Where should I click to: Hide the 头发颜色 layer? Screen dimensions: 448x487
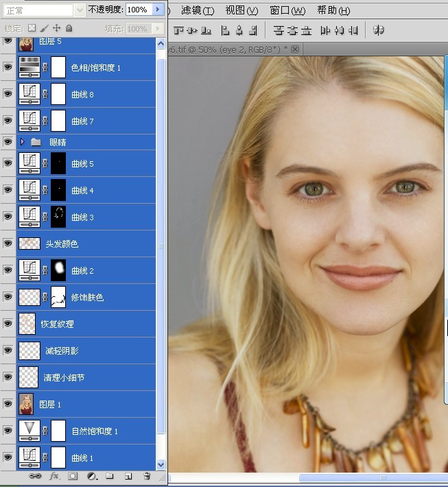(8, 243)
